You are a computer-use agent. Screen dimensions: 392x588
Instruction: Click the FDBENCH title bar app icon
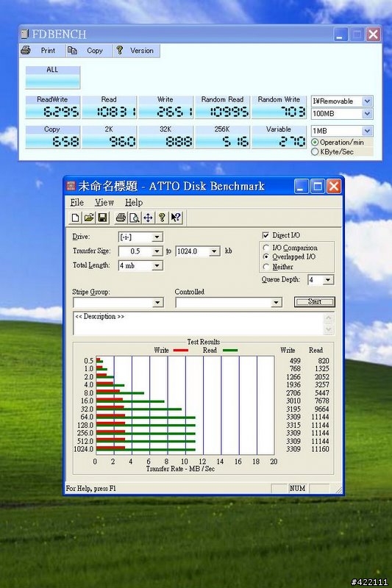tap(25, 34)
